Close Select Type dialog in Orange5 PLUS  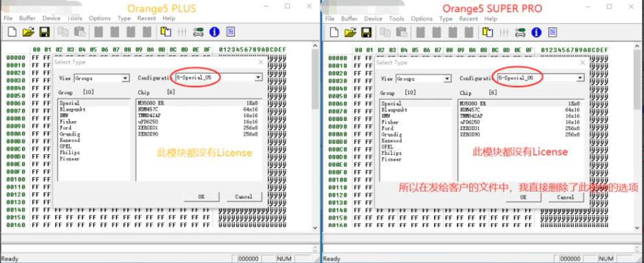tap(260, 62)
